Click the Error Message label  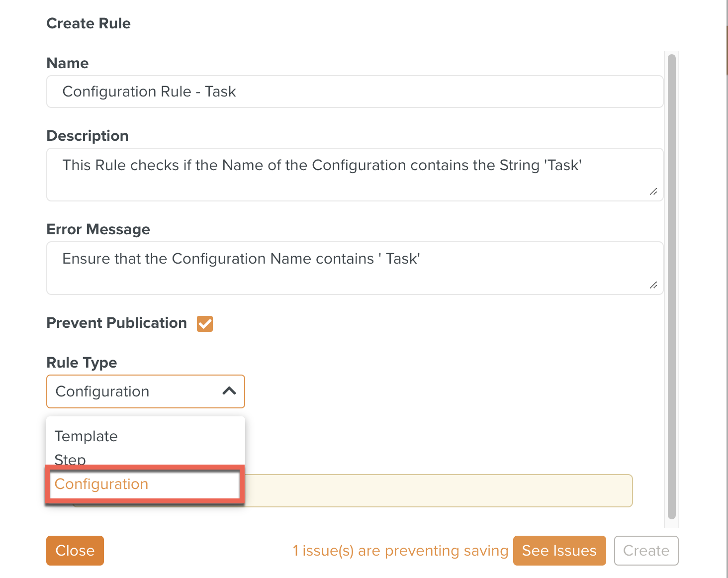click(98, 229)
